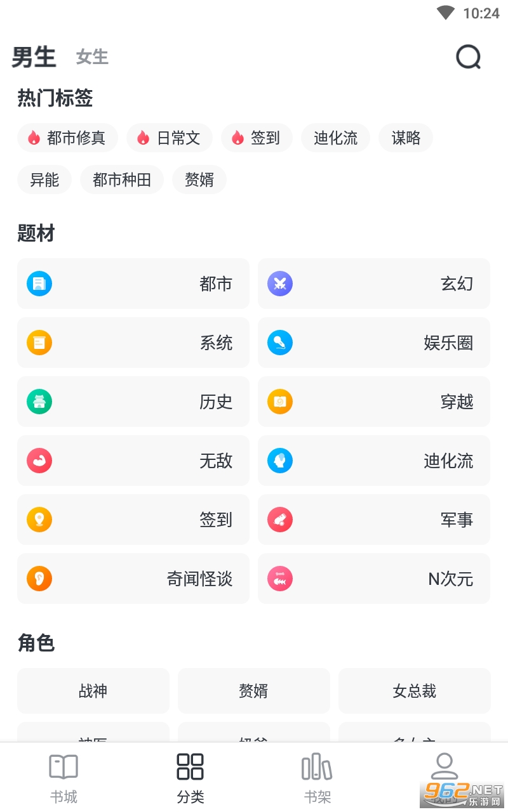
Task: Open the 战神 role button
Action: pyautogui.click(x=93, y=691)
